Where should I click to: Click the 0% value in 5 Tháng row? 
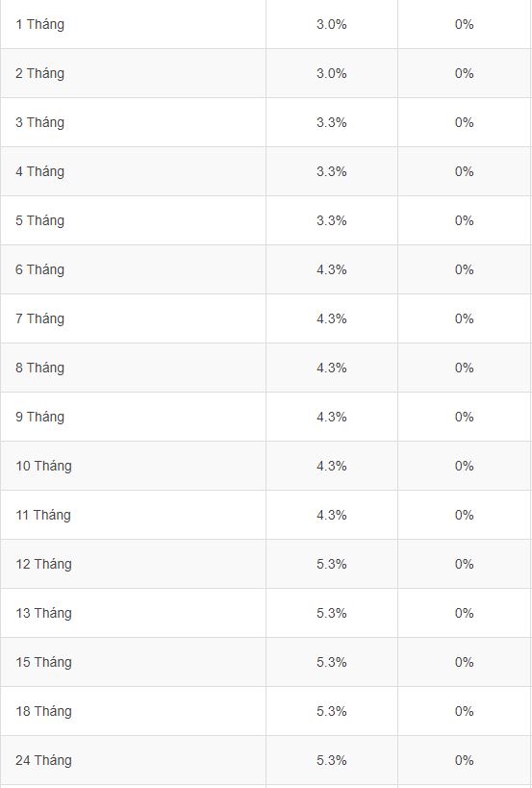pos(465,220)
